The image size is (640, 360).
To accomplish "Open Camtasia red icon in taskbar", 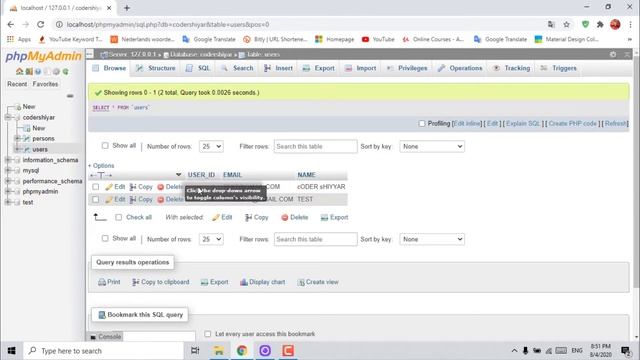I will (x=288, y=351).
